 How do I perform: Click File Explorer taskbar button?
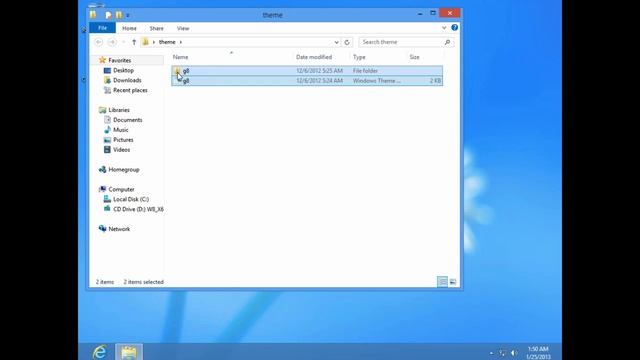pos(129,352)
